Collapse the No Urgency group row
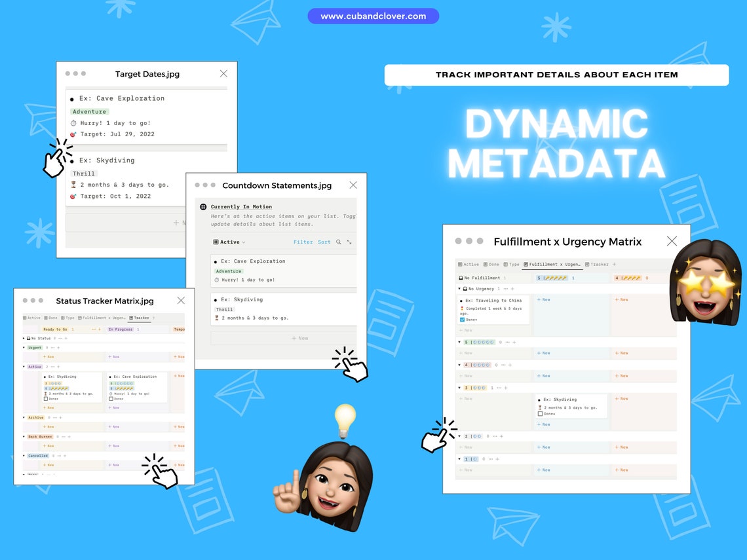This screenshot has width=747, height=560. [x=459, y=289]
